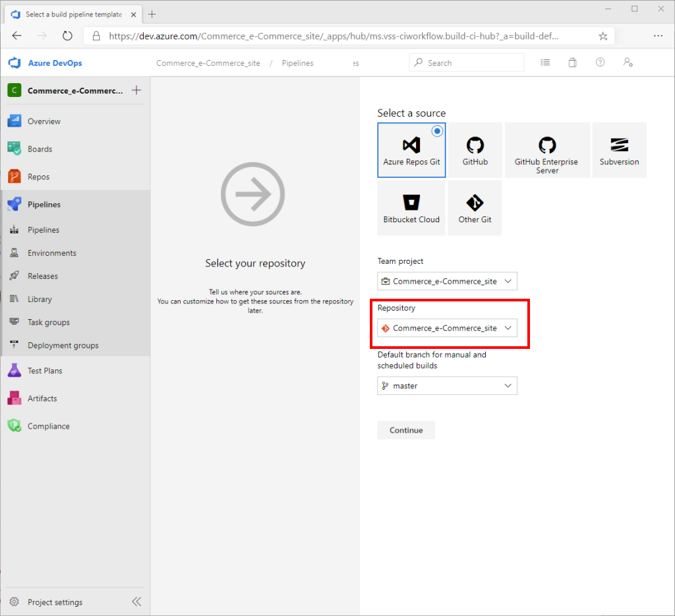Click the Artifacts package icon
675x616 pixels.
point(15,398)
